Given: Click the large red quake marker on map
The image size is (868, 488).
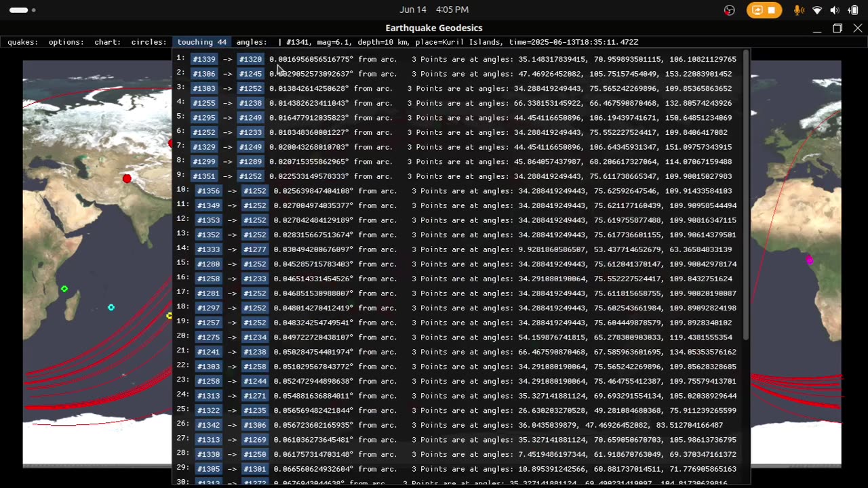Looking at the screenshot, I should coord(127,178).
